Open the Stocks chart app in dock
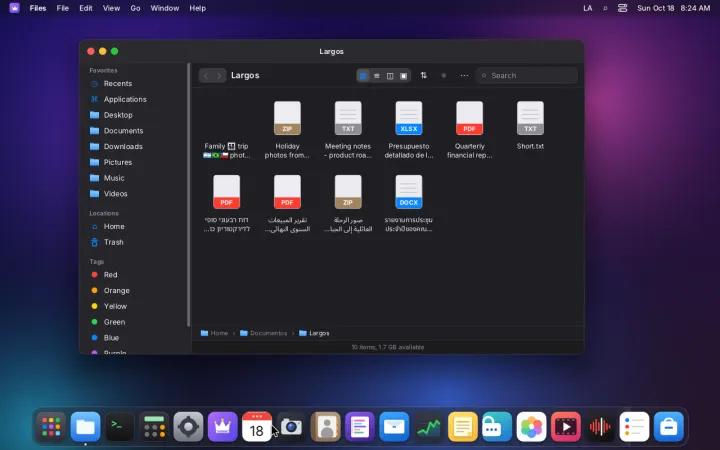The height and width of the screenshot is (450, 720). pos(428,427)
